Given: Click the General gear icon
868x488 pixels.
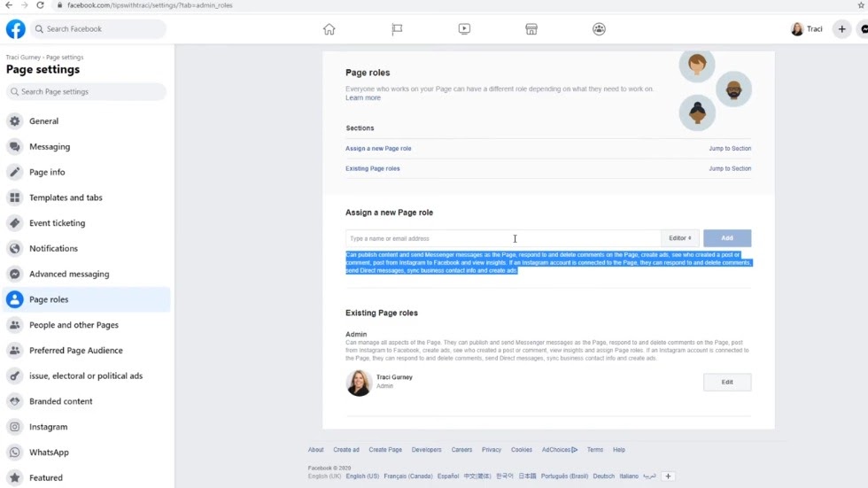Looking at the screenshot, I should click(x=15, y=121).
